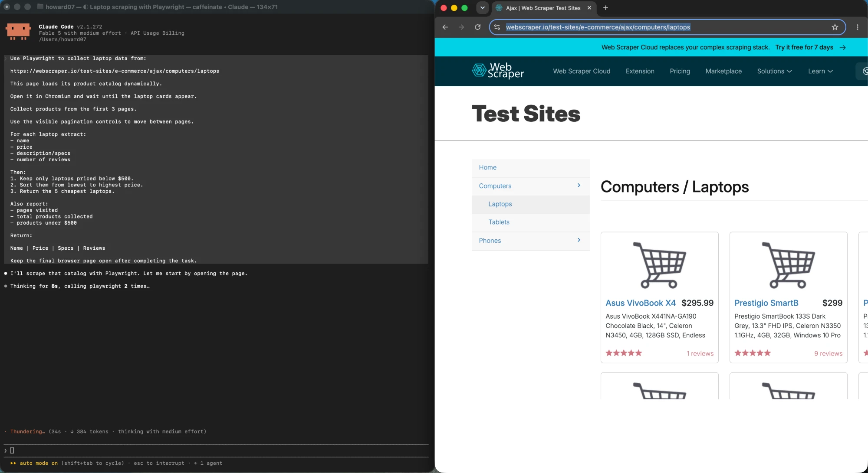The width and height of the screenshot is (868, 473).
Task: Click the $295.99 price
Action: coord(697,303)
